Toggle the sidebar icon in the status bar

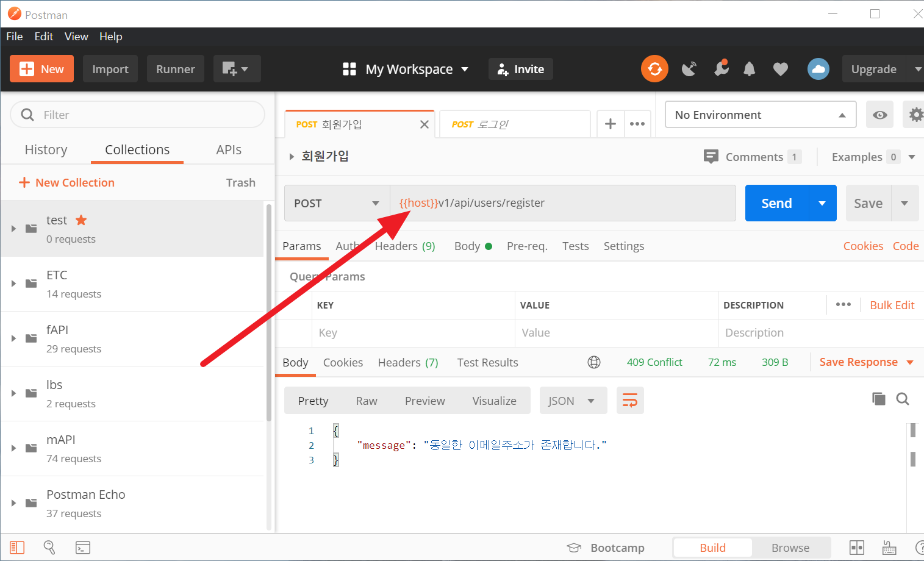pos(17,548)
